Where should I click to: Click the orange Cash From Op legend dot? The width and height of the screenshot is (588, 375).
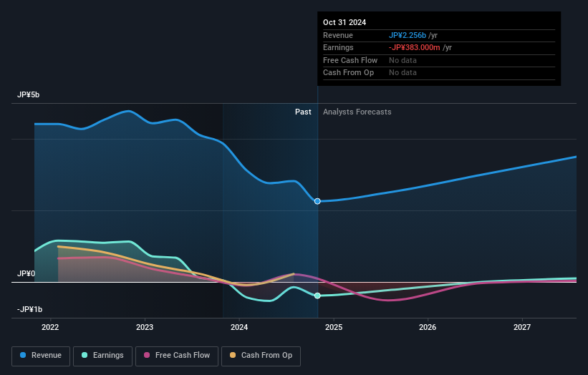(x=233, y=355)
